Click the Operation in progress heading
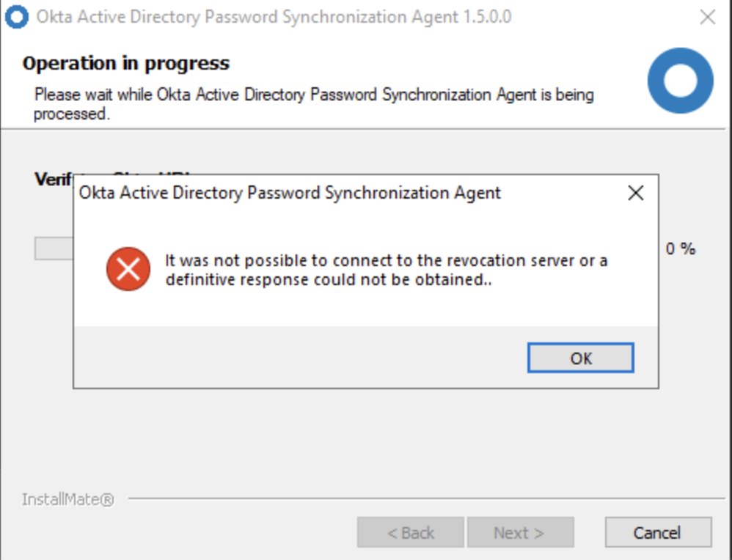 125,64
